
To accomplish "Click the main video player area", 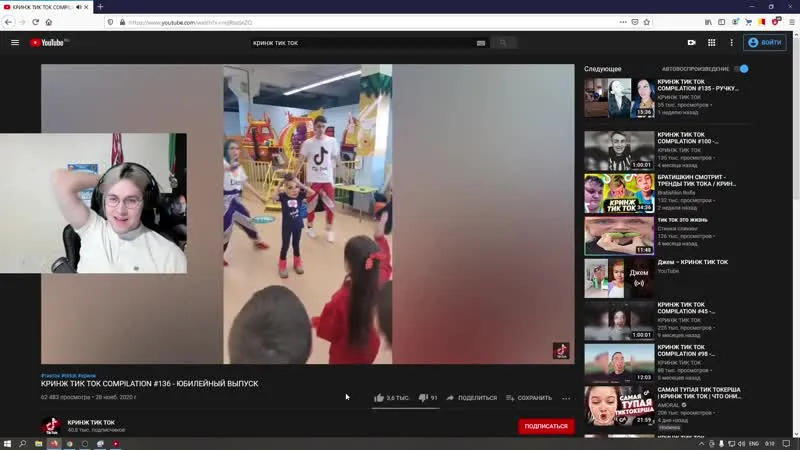I will (x=308, y=214).
